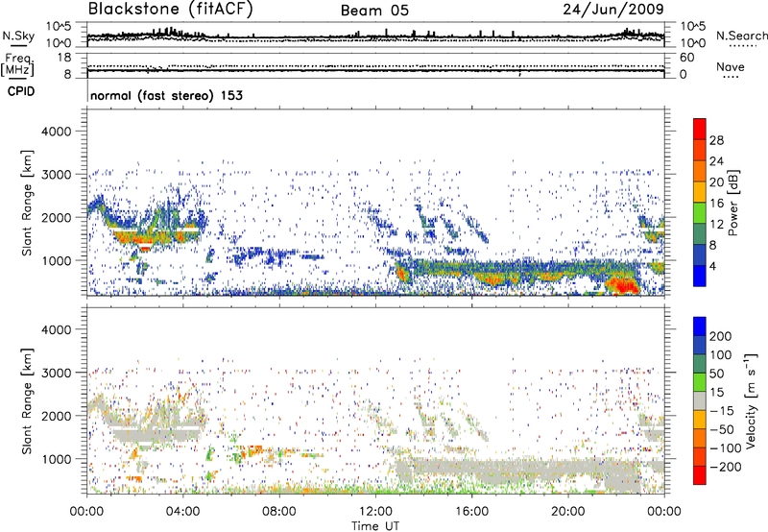Click the "1000" tick on velocity panel axis
The width and height of the screenshot is (768, 532).
click(x=57, y=459)
